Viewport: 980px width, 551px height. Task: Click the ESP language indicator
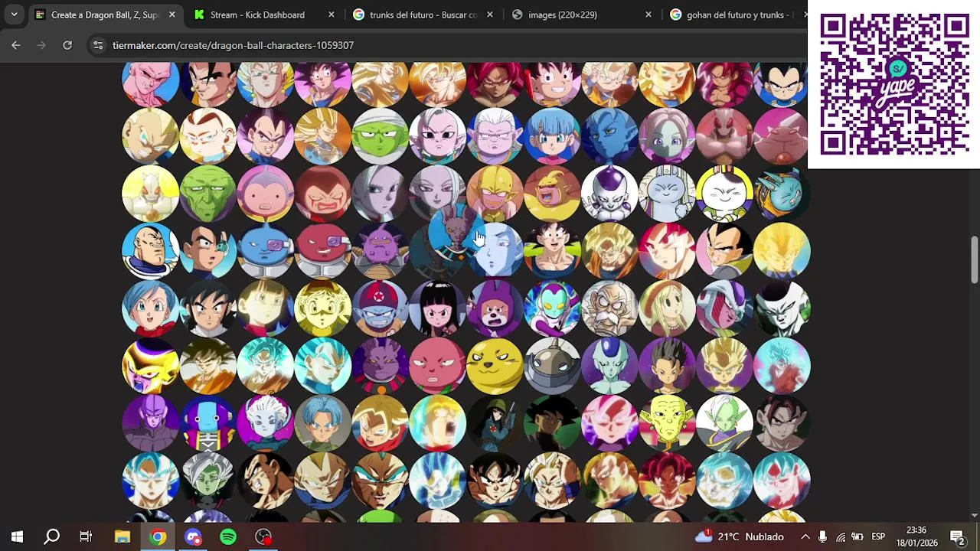click(878, 536)
